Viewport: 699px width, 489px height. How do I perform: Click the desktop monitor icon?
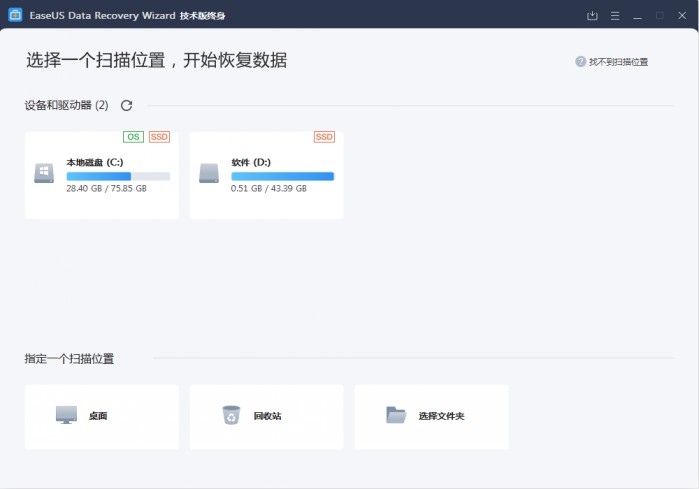pos(66,415)
